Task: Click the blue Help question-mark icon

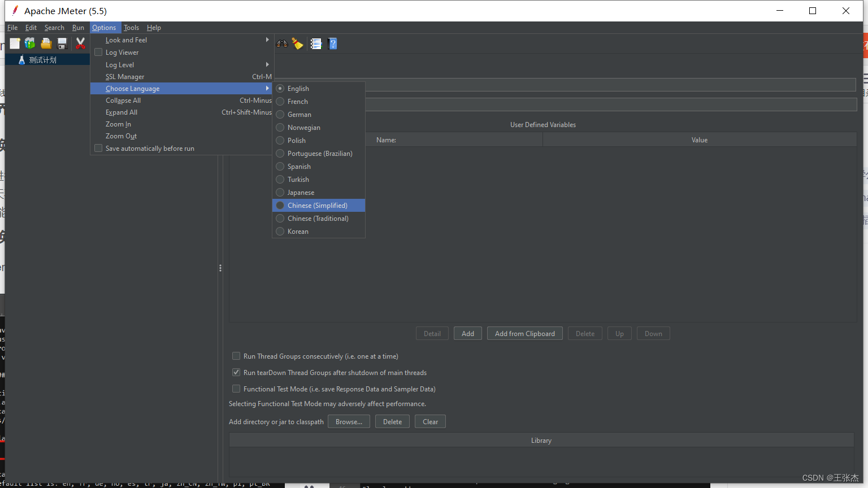Action: click(x=332, y=43)
